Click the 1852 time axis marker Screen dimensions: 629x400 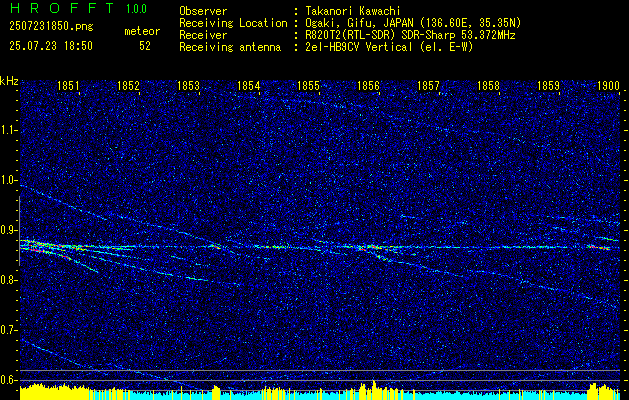point(128,85)
